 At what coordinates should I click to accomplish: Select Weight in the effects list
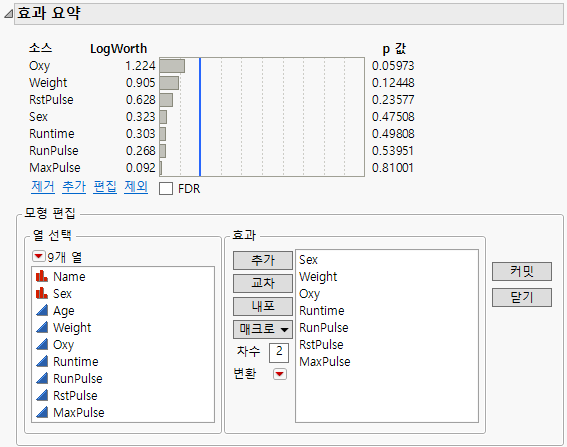click(x=318, y=277)
